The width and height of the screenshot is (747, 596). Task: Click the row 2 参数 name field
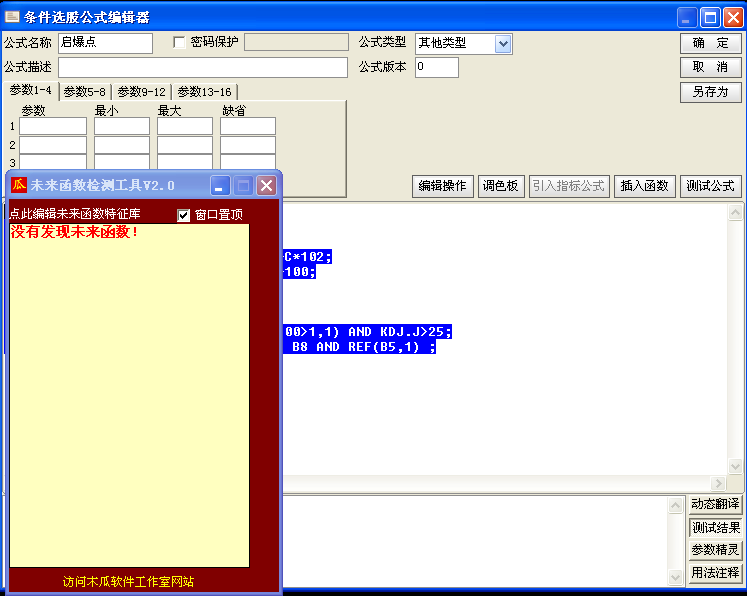(53, 145)
